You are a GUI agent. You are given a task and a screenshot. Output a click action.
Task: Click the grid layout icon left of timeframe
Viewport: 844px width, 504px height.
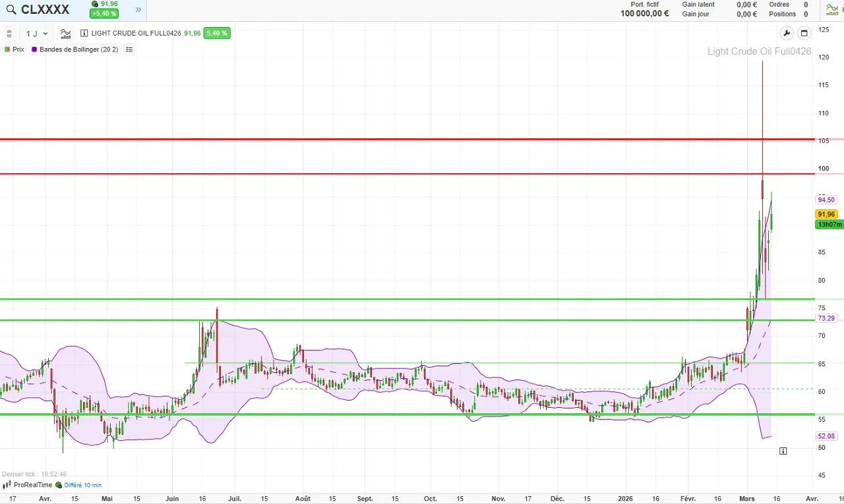coord(9,33)
